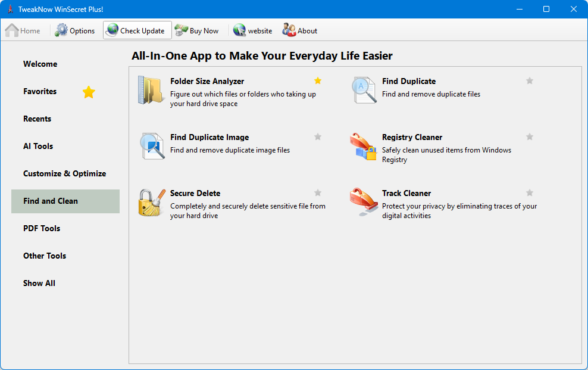Click the Track Cleaner icon
This screenshot has width=588, height=370.
[x=364, y=202]
